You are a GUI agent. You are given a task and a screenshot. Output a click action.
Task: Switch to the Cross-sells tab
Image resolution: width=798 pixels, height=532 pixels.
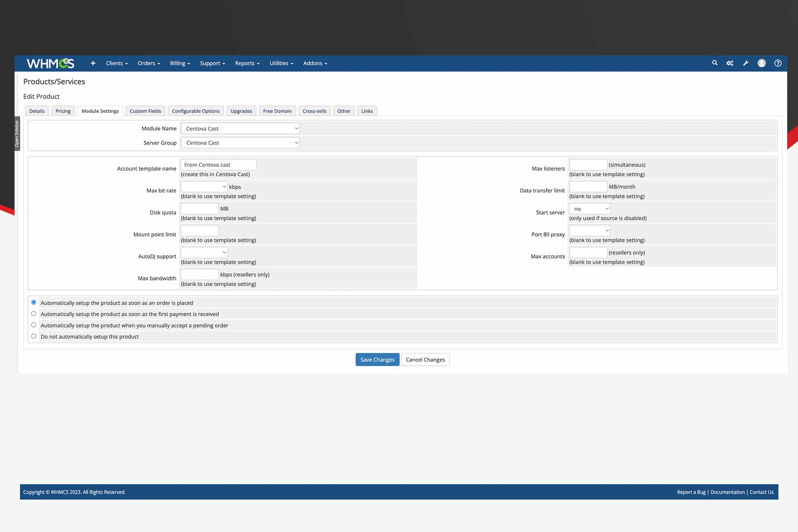(x=315, y=111)
